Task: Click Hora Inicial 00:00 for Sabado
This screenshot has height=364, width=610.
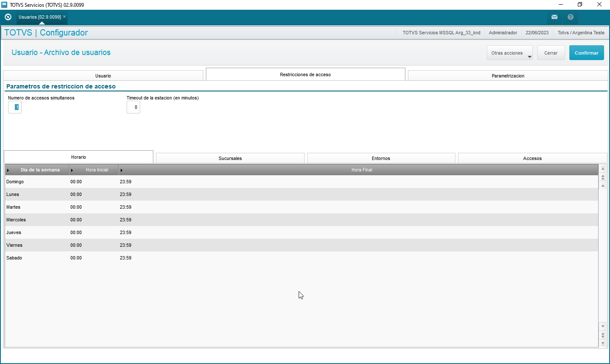Action: [76, 258]
